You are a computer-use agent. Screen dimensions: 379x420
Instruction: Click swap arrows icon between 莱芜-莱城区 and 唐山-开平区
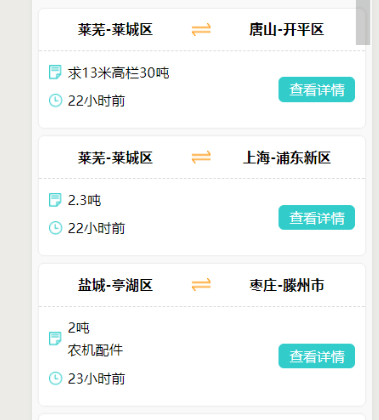click(201, 29)
